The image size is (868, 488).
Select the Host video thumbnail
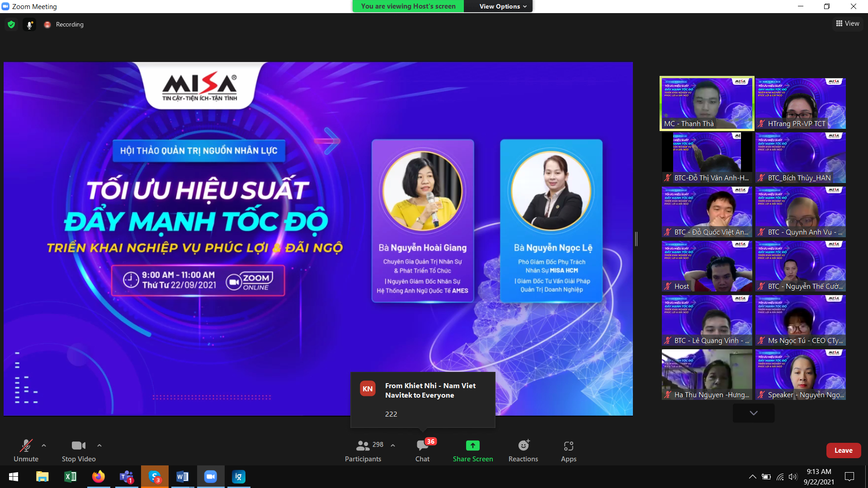point(707,266)
